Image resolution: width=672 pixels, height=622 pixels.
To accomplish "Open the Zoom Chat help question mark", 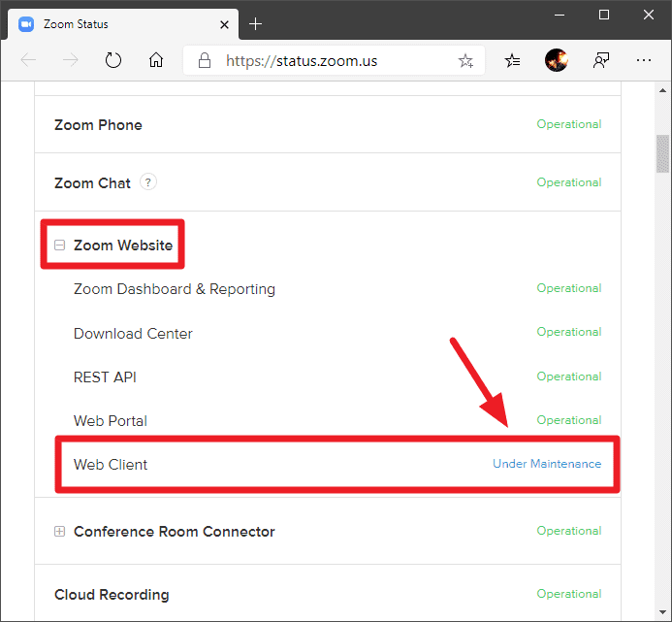I will coord(147,182).
